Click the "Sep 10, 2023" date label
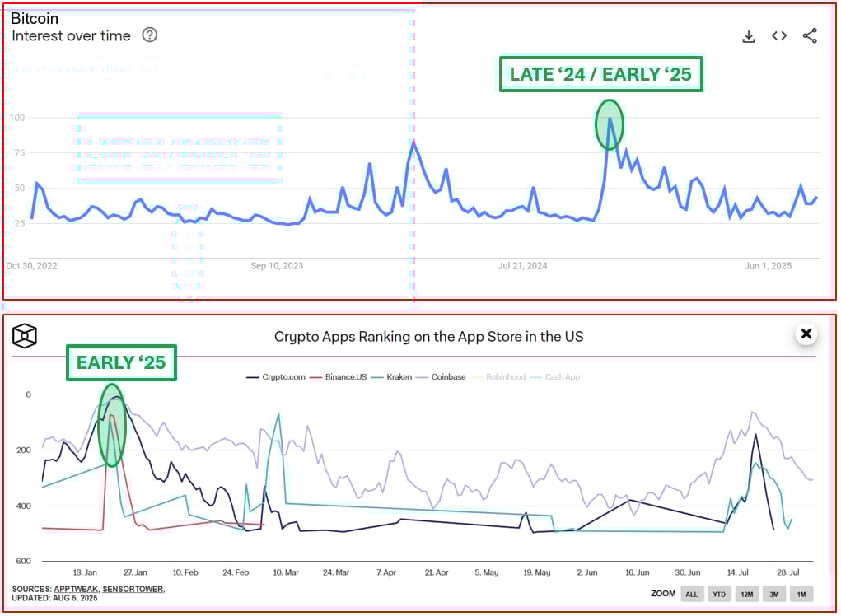Image resolution: width=841 pixels, height=616 pixels. (x=277, y=266)
